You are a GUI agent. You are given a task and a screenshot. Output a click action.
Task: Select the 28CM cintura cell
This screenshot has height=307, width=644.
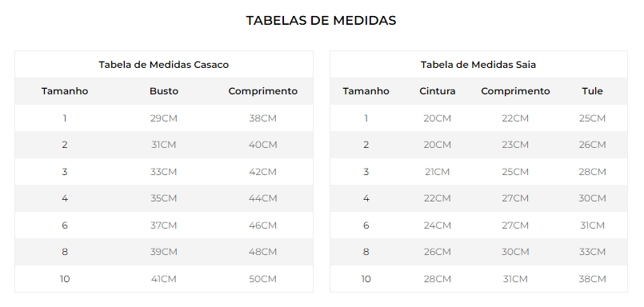coord(438,279)
